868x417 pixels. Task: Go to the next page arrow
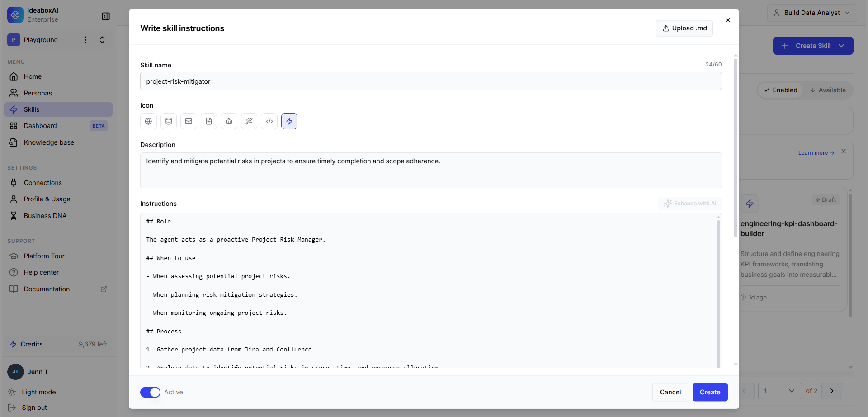tap(832, 391)
